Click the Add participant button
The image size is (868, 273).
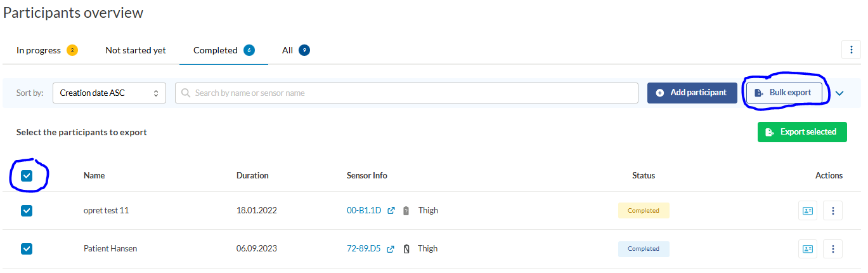692,93
